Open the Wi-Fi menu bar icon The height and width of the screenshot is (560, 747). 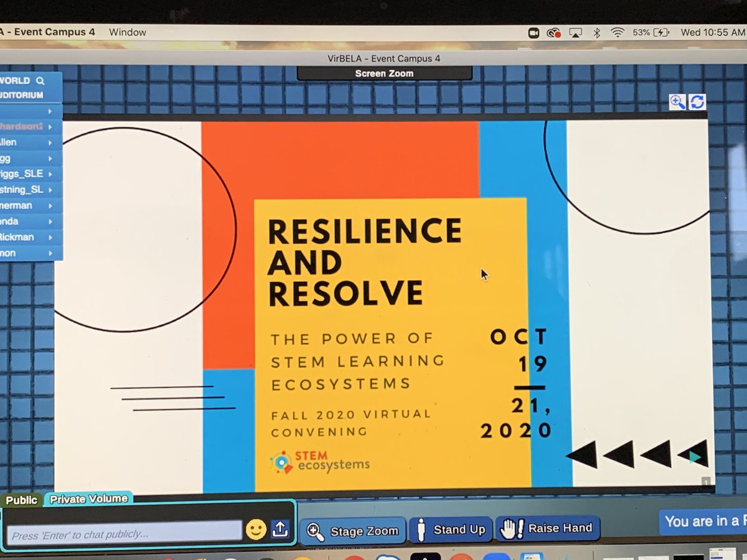618,33
